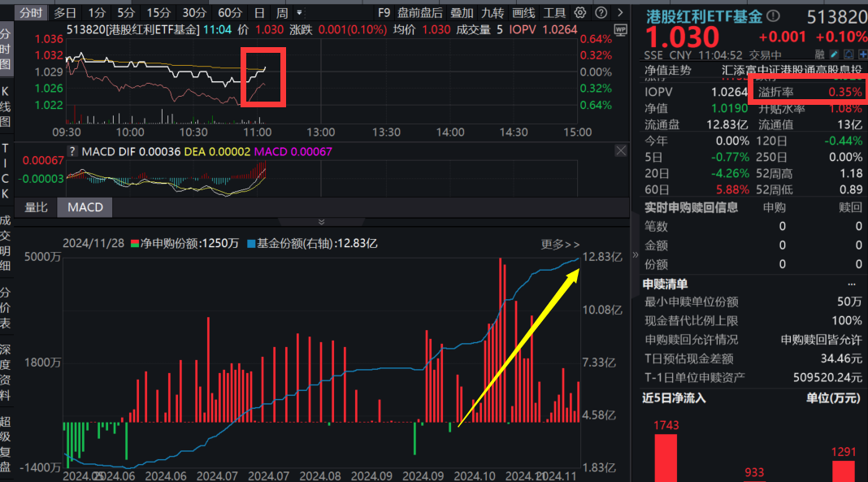Click the 净值 1.0190 value

pos(729,108)
